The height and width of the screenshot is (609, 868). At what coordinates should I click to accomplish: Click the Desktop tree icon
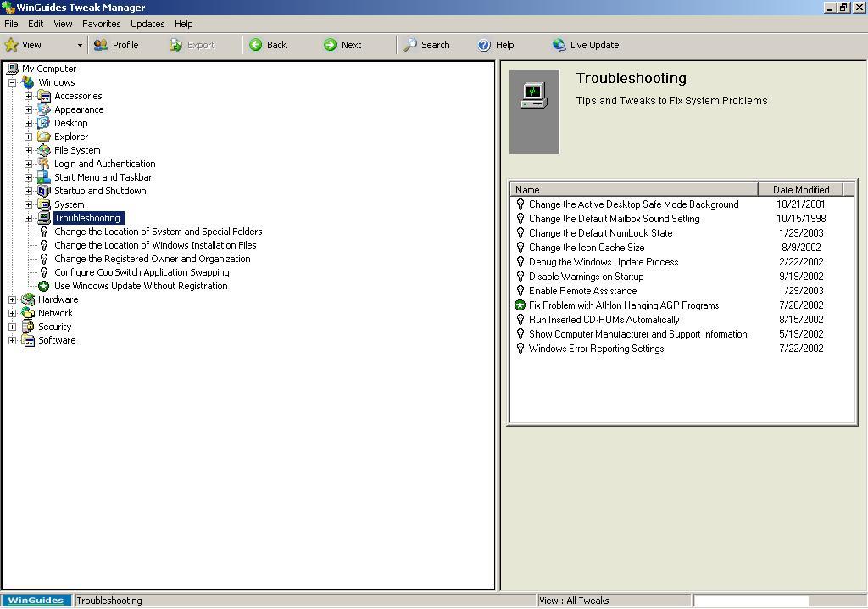click(x=44, y=123)
